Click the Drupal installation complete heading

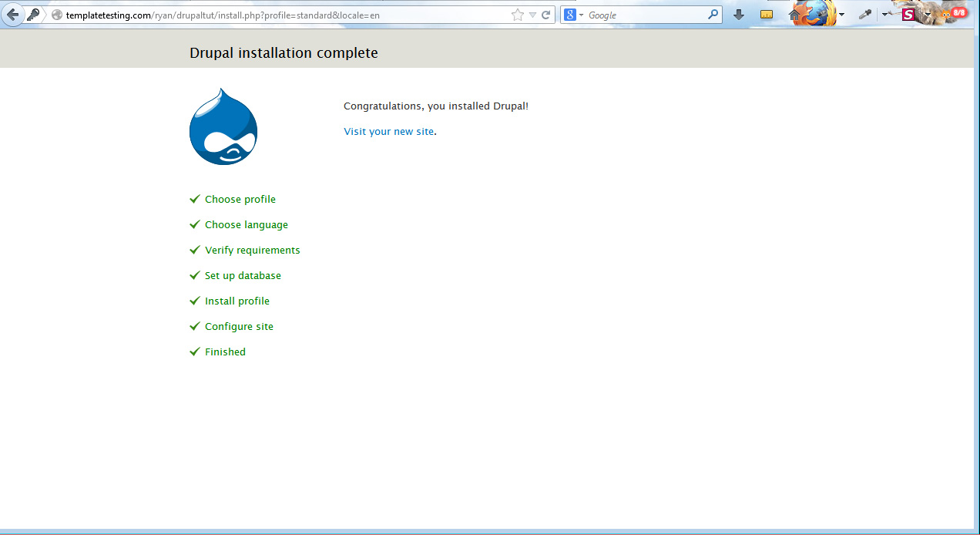tap(284, 53)
